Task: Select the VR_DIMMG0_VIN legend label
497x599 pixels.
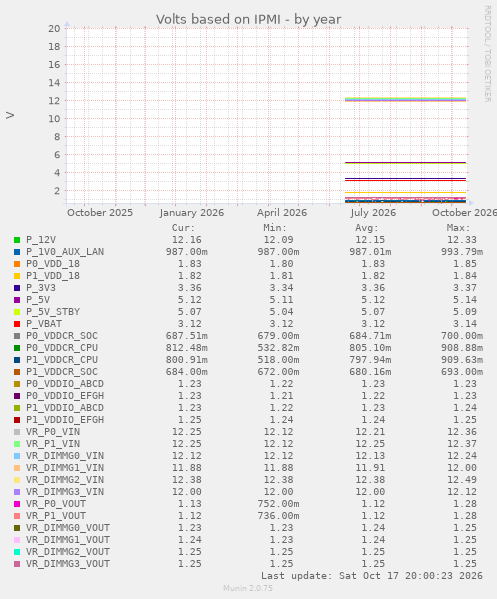Action: 65,456
